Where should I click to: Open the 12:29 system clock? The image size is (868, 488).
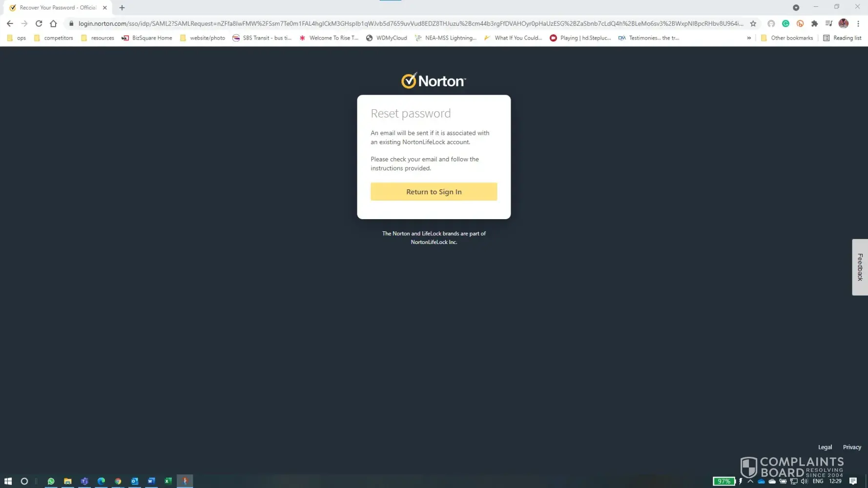point(835,481)
